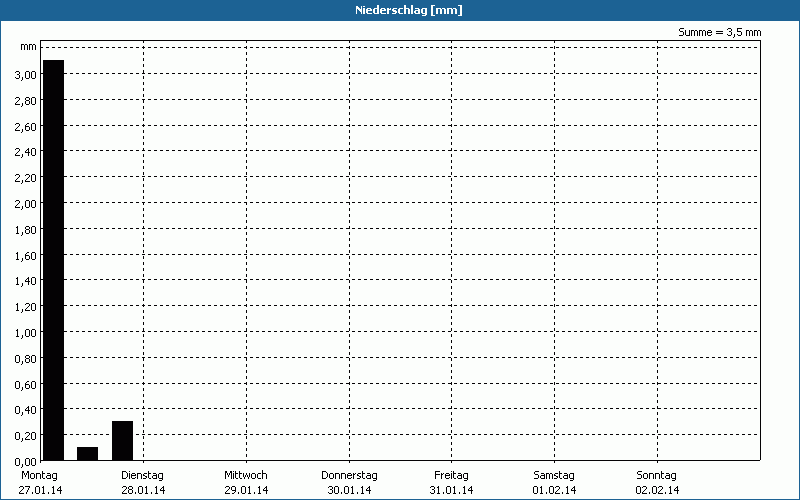Click the date '01.02.14'

coord(555,490)
